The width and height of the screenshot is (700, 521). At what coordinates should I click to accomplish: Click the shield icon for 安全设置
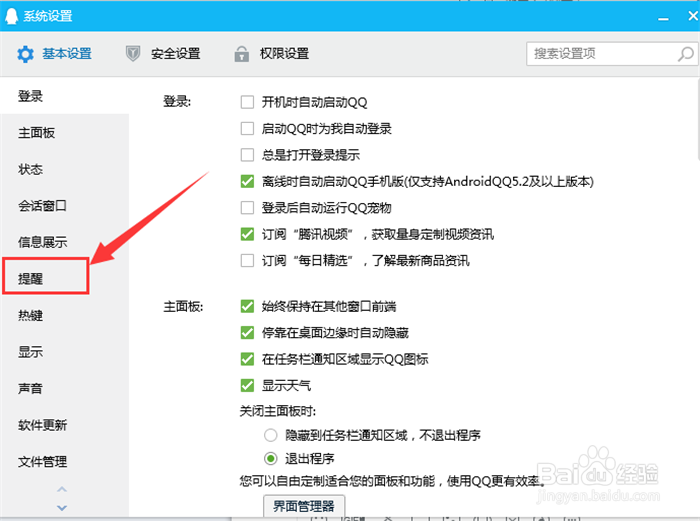[x=133, y=54]
